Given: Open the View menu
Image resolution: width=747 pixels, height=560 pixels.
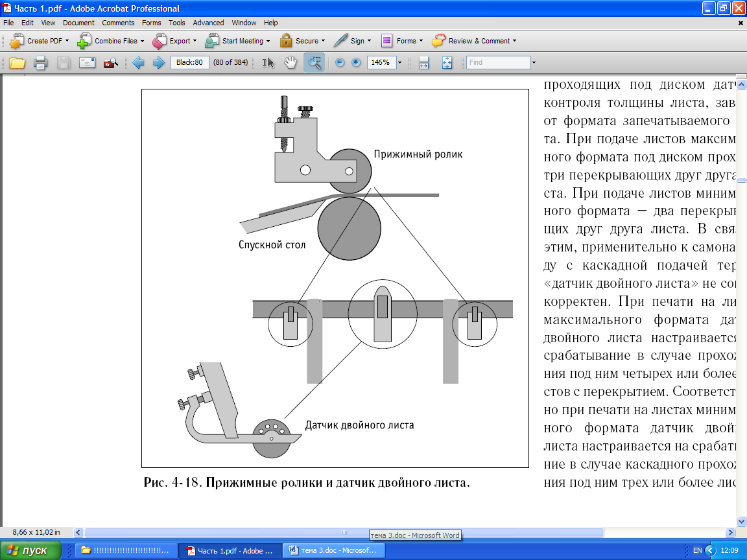Looking at the screenshot, I should coord(48,23).
